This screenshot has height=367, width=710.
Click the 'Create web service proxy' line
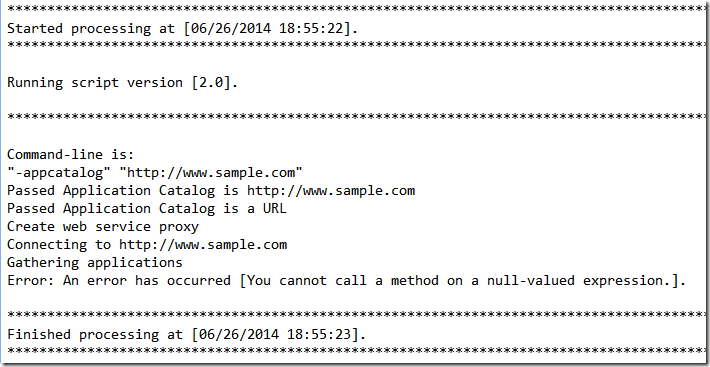tap(103, 226)
